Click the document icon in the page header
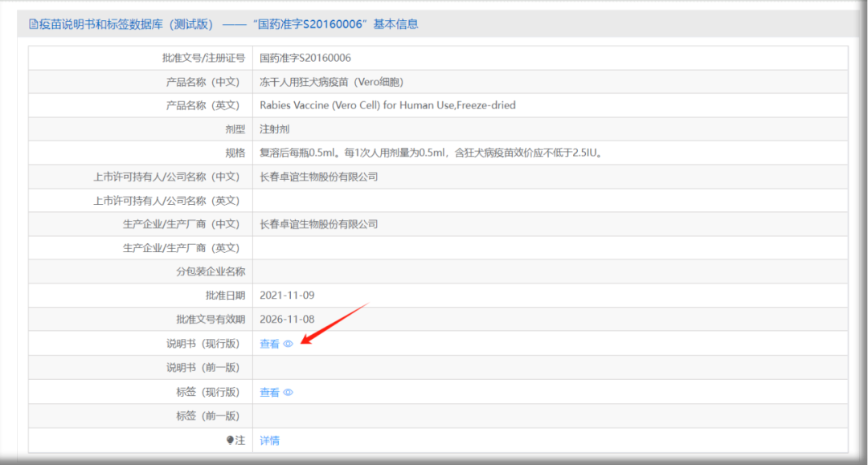 tap(33, 24)
